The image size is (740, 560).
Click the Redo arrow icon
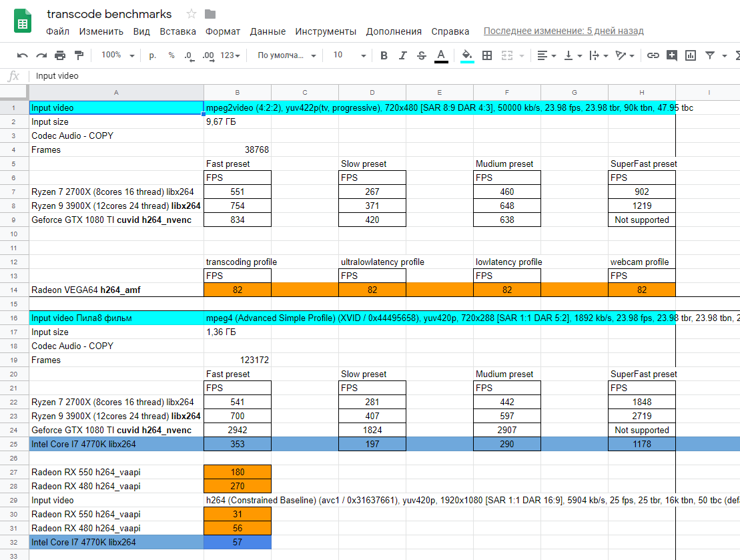[x=41, y=55]
